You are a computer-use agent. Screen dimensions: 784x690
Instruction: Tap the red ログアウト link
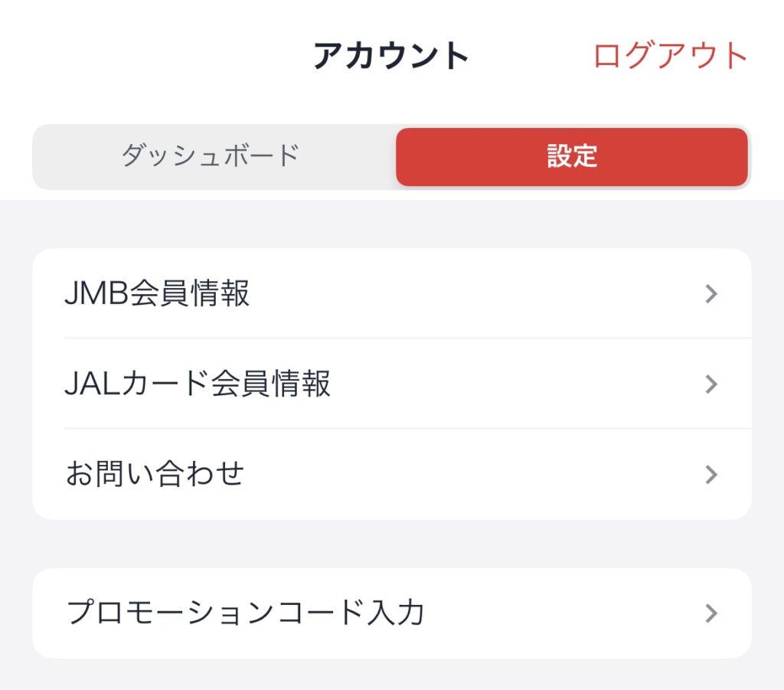click(x=670, y=55)
